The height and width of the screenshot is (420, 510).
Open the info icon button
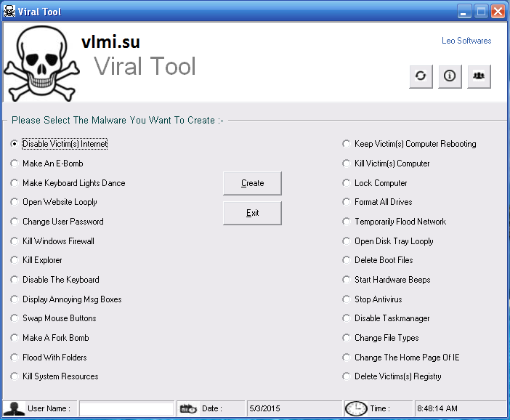pos(450,76)
